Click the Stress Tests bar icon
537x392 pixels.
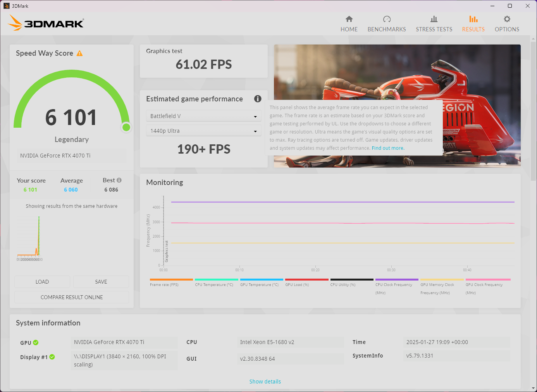click(x=434, y=19)
